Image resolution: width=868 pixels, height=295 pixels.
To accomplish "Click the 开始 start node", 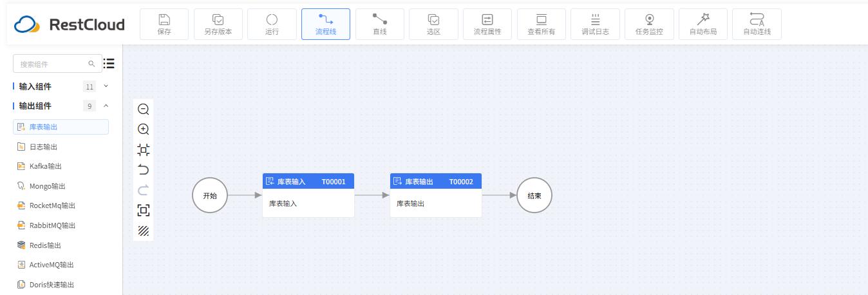I will point(210,195).
